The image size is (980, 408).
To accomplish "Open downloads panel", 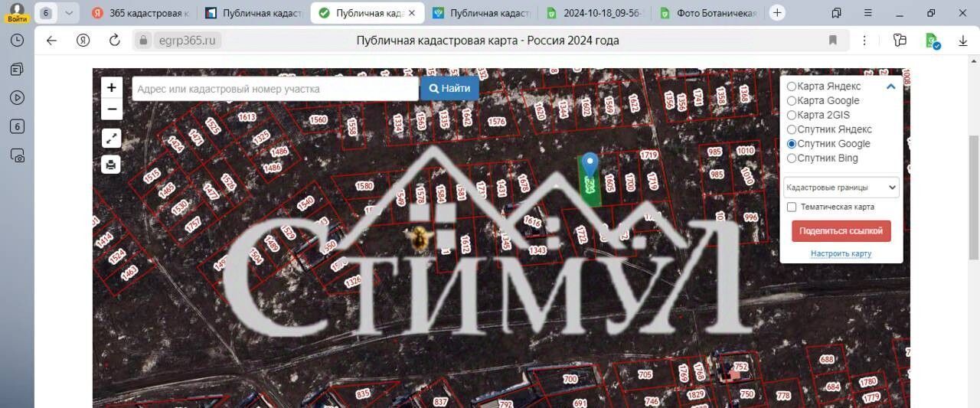I will (x=963, y=41).
